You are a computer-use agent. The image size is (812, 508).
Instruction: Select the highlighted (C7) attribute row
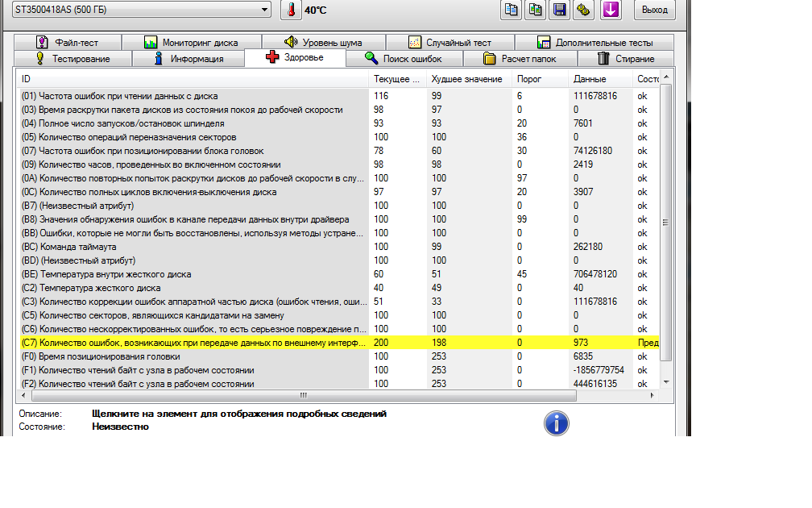[x=193, y=343]
